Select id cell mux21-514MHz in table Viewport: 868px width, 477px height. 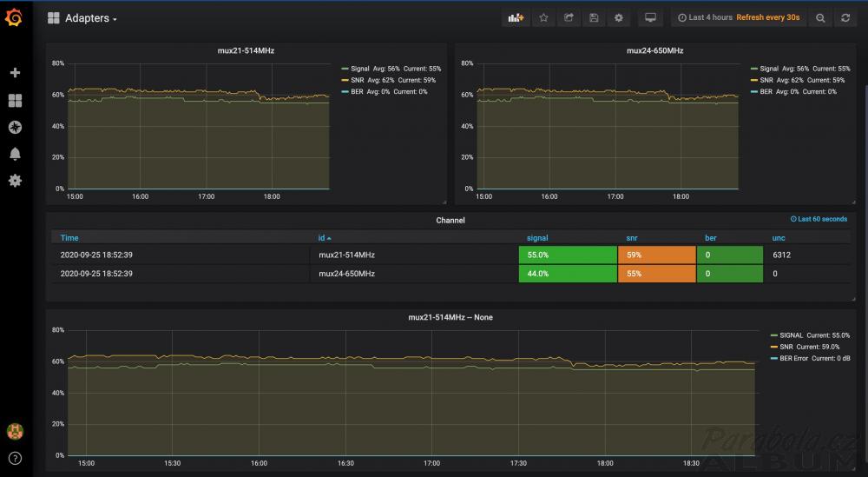pos(346,255)
